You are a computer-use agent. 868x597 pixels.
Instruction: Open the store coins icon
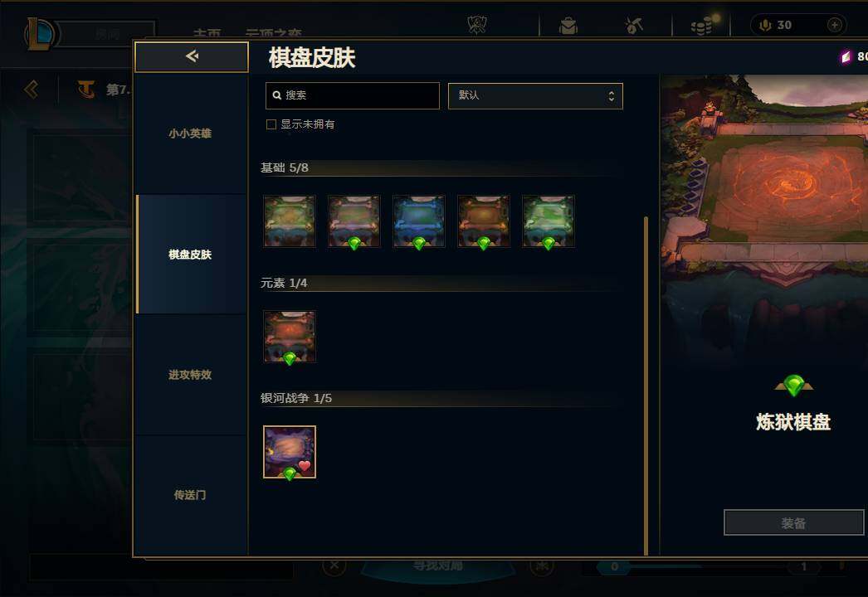click(701, 26)
